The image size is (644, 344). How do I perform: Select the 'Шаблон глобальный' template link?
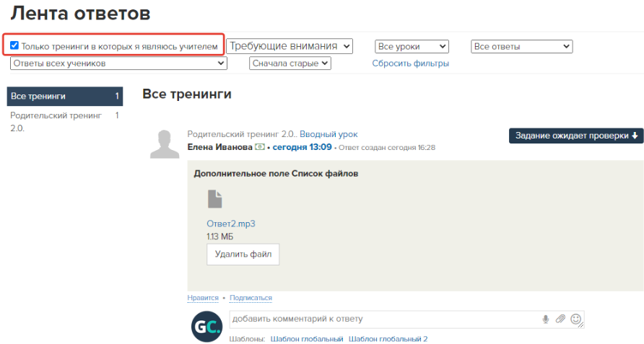click(307, 339)
